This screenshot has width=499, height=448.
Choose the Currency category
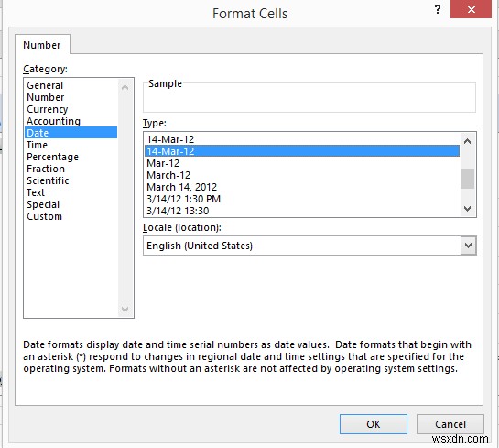(x=47, y=109)
